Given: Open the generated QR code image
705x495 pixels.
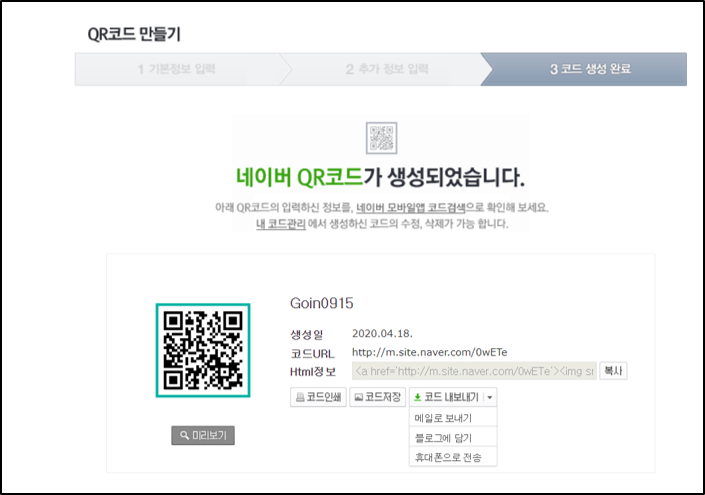Looking at the screenshot, I should 203,350.
